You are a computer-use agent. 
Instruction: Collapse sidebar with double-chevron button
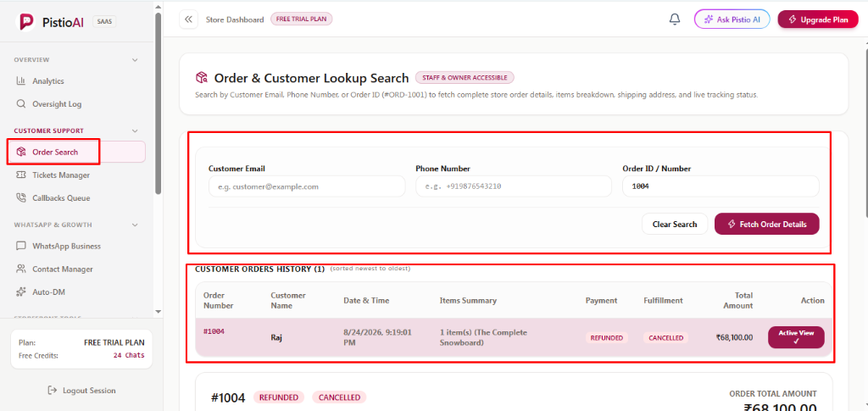[x=189, y=19]
